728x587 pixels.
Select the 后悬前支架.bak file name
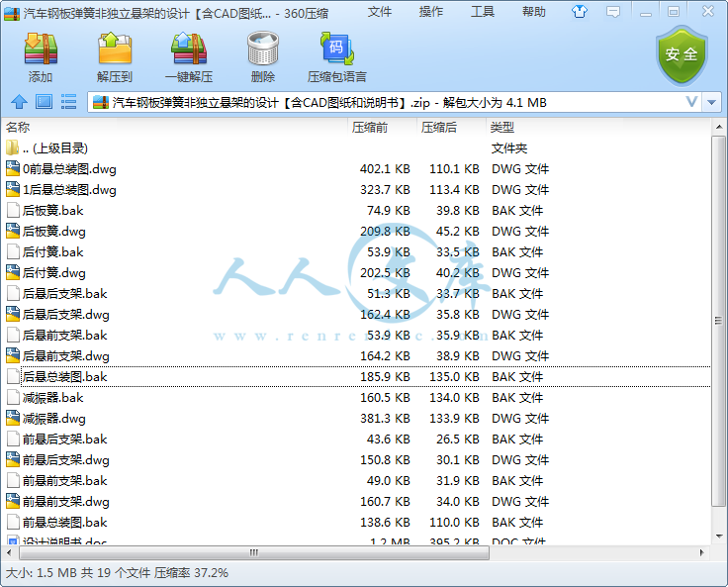click(x=65, y=336)
